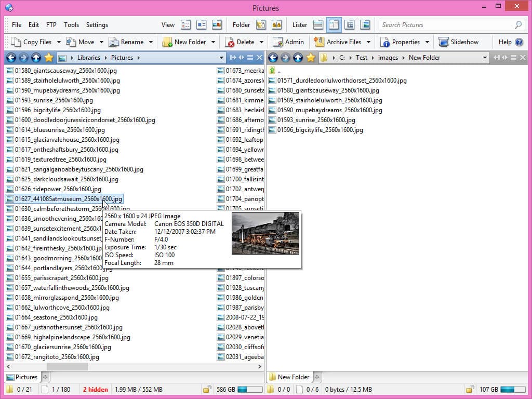Open the New Folder dropdown arrow
Screen dimensions: 532x399
click(x=213, y=42)
